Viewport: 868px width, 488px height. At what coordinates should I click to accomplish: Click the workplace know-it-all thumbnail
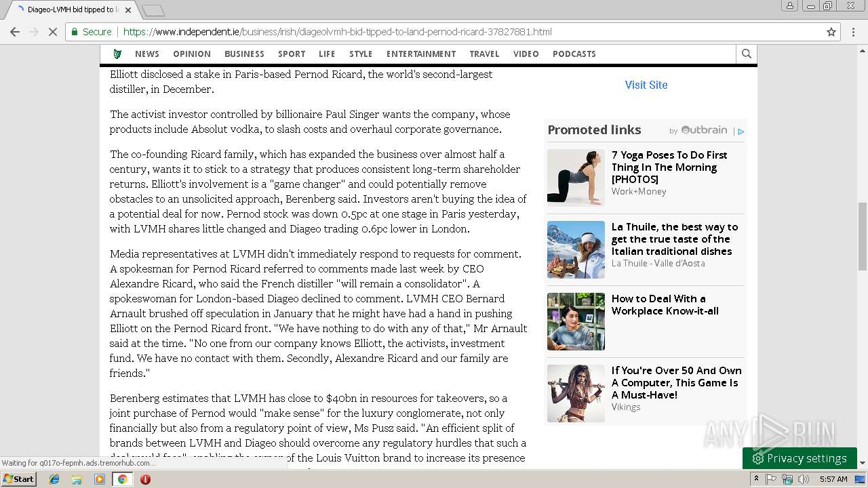pos(576,321)
